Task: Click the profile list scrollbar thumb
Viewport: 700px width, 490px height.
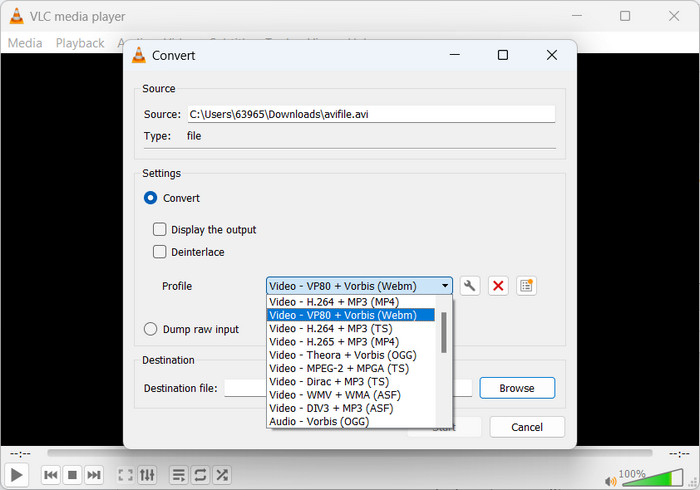Action: point(444,332)
